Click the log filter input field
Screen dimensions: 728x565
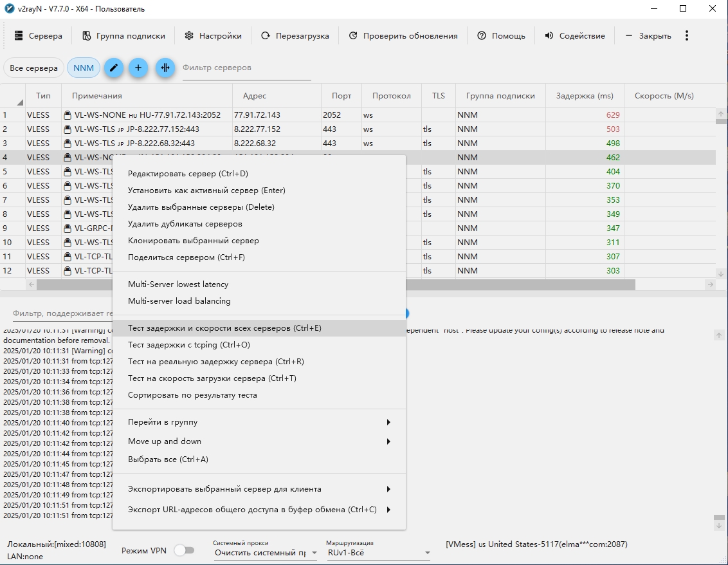click(62, 313)
